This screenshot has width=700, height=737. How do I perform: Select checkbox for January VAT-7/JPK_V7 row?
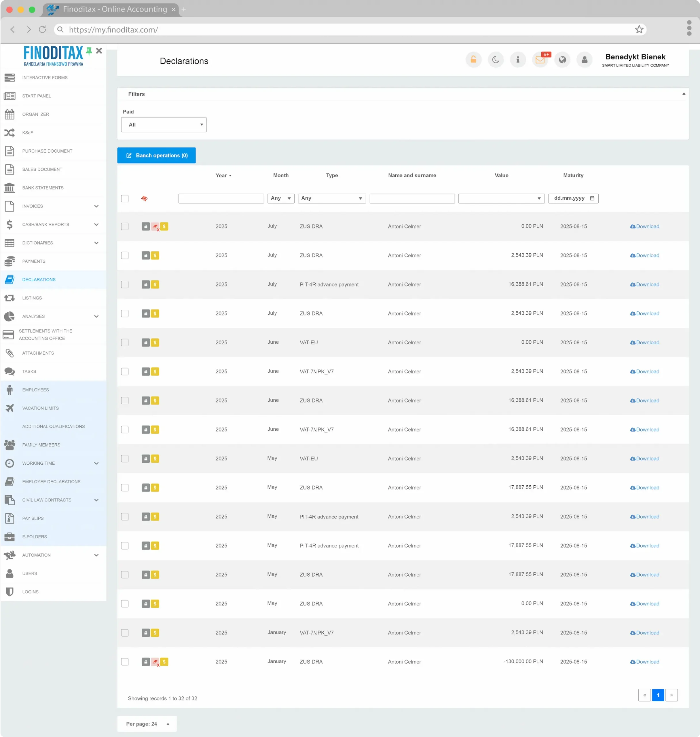(125, 632)
